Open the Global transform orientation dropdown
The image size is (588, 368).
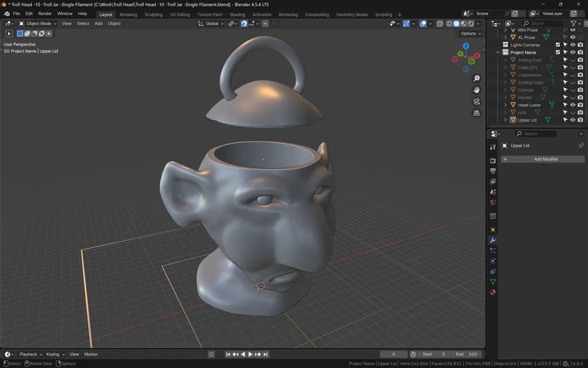(211, 24)
